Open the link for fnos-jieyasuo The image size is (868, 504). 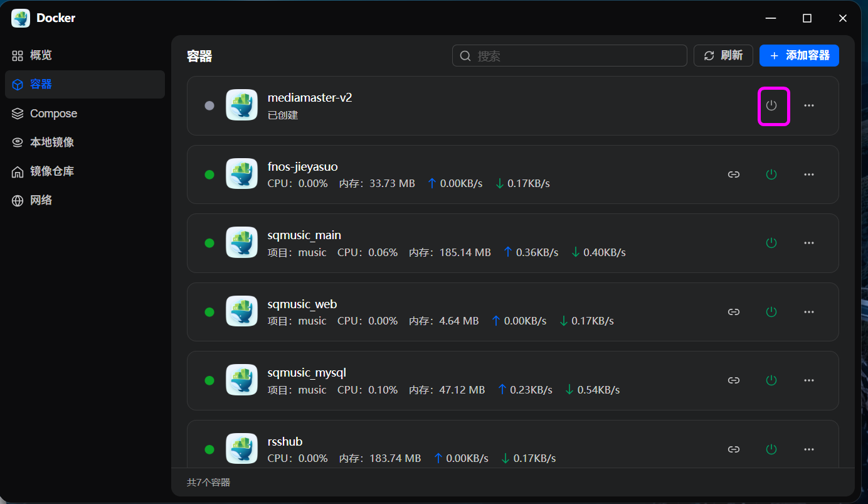[734, 174]
